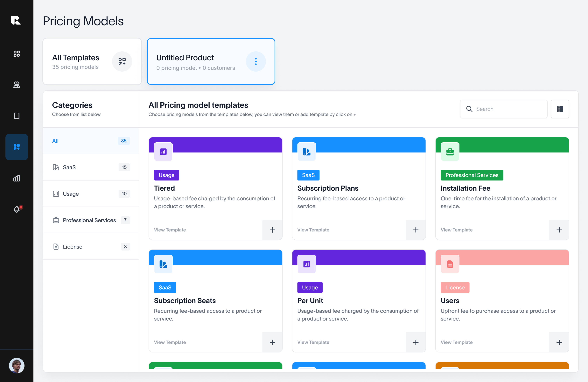Viewport: 588px width, 382px height.
Task: Select the pricing models icon in sidebar
Action: (17, 147)
